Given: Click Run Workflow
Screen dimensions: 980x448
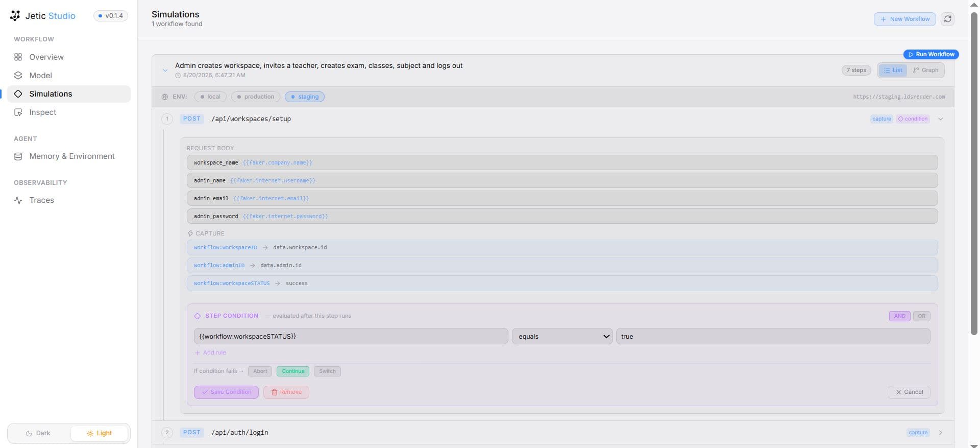Looking at the screenshot, I should click(x=931, y=54).
